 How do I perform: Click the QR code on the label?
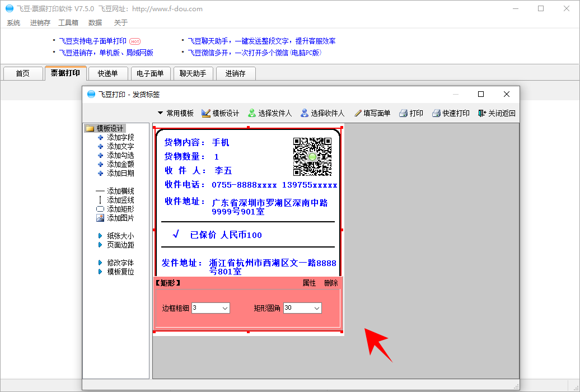[312, 156]
